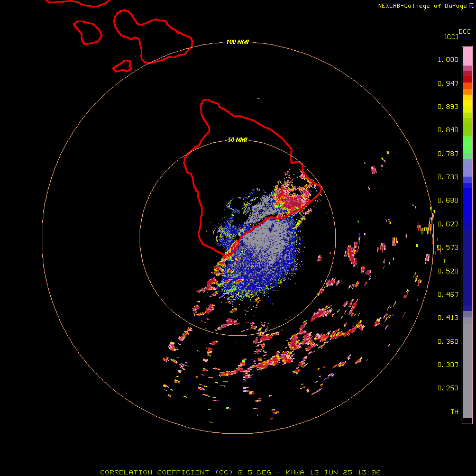476x476 pixels.
Task: Click the pink top segment of color bar
Action: pos(467,57)
